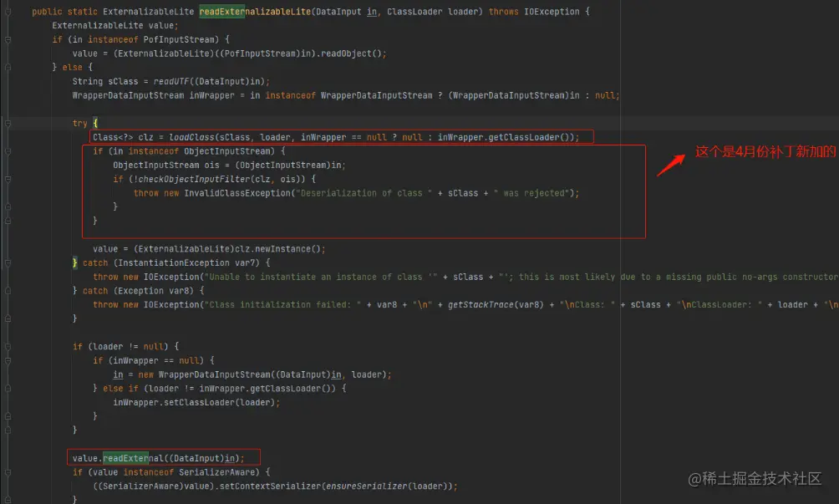
Task: Click 'SerializerAware' in the instanceof check
Action: pos(216,472)
